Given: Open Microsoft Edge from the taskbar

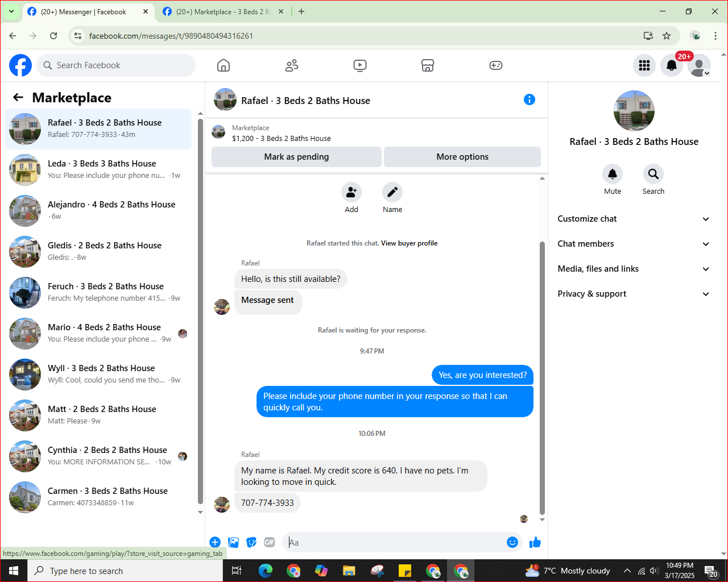Looking at the screenshot, I should coord(266,571).
